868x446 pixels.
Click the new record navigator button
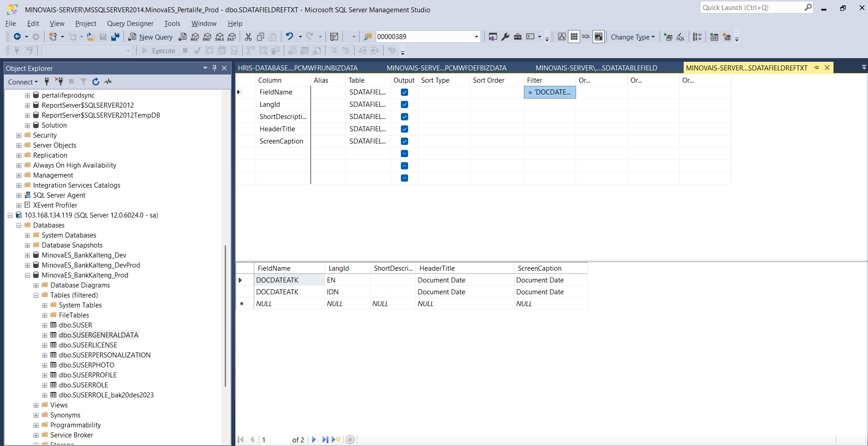click(x=336, y=440)
